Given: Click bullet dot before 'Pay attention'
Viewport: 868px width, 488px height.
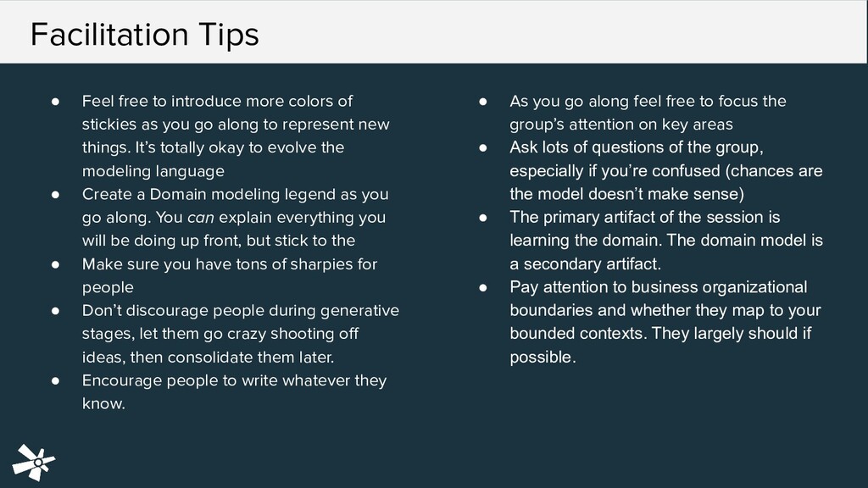Looking at the screenshot, I should click(x=483, y=288).
